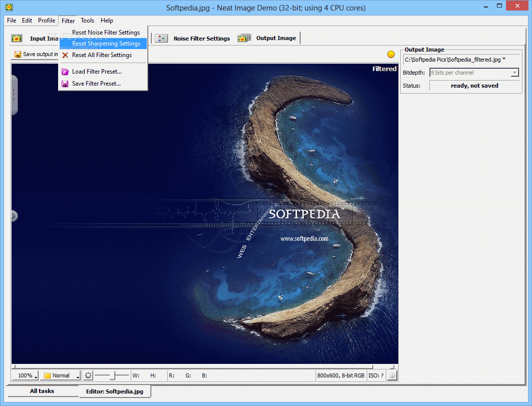Open the Edit menu
The image size is (532, 406).
(27, 21)
